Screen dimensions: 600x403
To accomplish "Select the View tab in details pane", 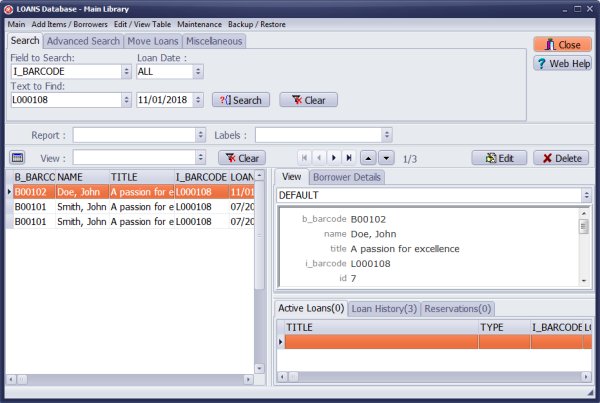I will coord(292,177).
